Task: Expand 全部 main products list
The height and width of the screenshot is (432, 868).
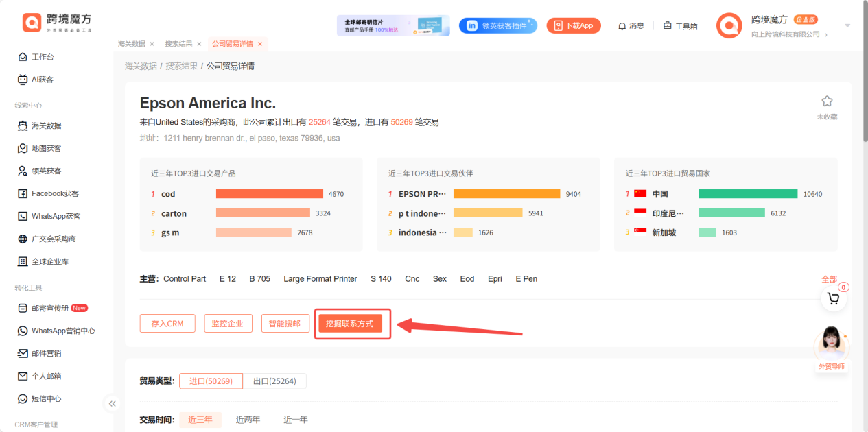Action: (x=829, y=279)
